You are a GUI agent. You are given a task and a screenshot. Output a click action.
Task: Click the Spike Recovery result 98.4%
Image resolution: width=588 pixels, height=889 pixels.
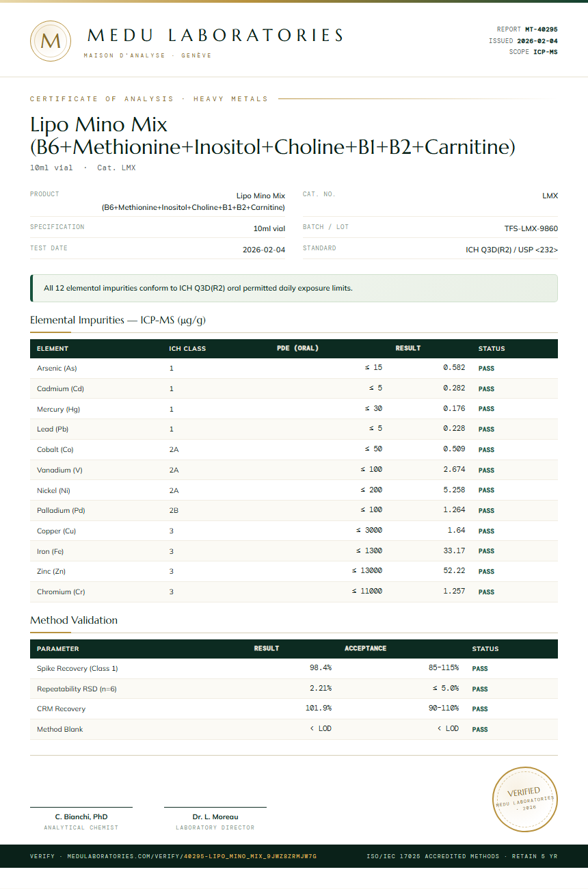[x=321, y=668]
